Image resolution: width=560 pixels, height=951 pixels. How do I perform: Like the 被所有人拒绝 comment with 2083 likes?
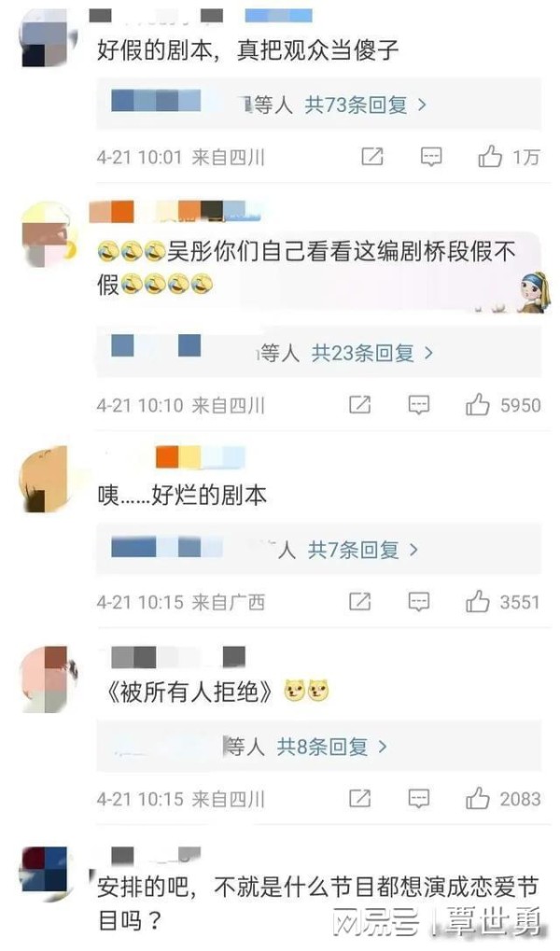tap(478, 798)
